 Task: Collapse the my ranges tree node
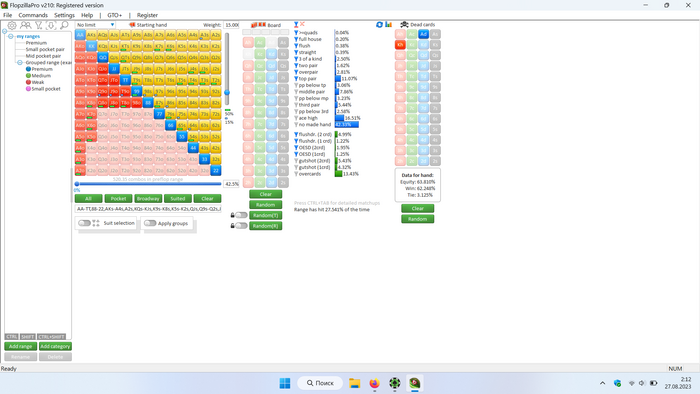point(11,36)
